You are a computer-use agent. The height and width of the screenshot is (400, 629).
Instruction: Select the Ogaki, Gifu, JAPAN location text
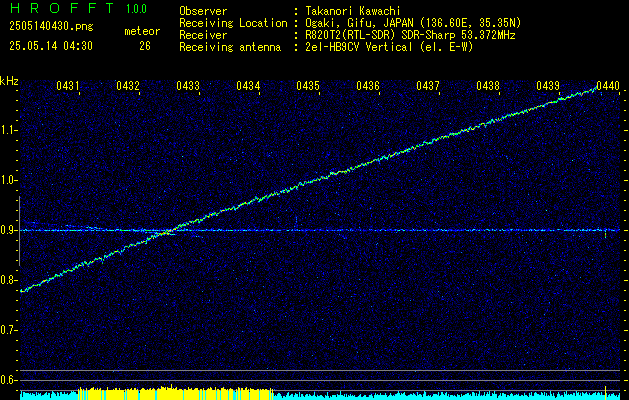point(413,23)
